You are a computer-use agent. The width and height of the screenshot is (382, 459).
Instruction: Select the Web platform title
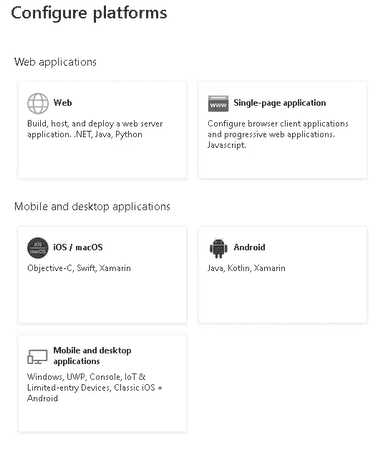(x=63, y=103)
